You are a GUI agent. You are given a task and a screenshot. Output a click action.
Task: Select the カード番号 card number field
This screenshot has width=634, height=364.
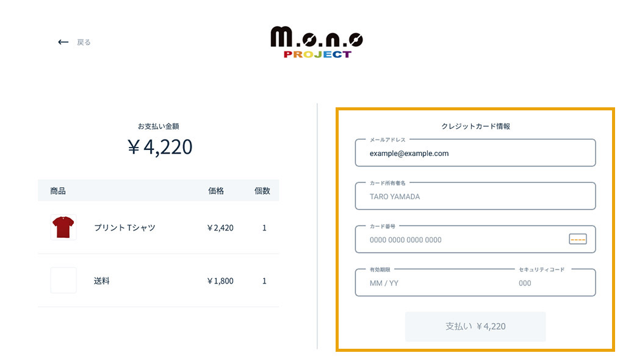click(475, 239)
